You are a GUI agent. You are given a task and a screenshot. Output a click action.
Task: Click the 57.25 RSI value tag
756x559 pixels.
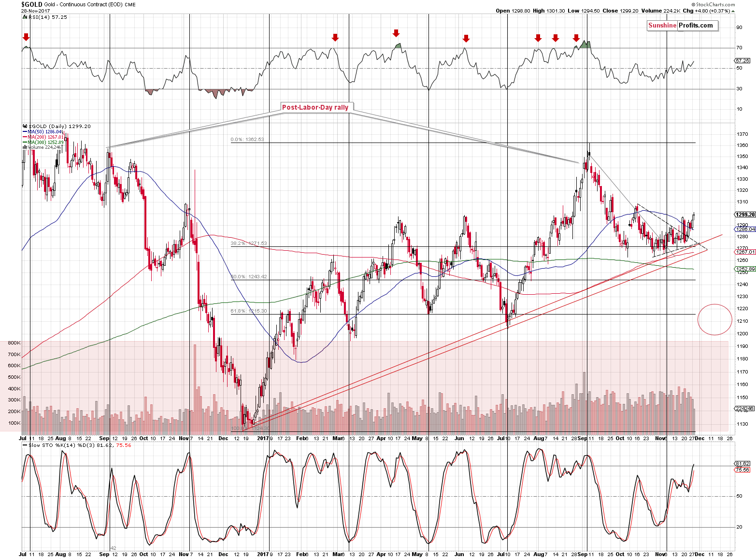click(742, 60)
